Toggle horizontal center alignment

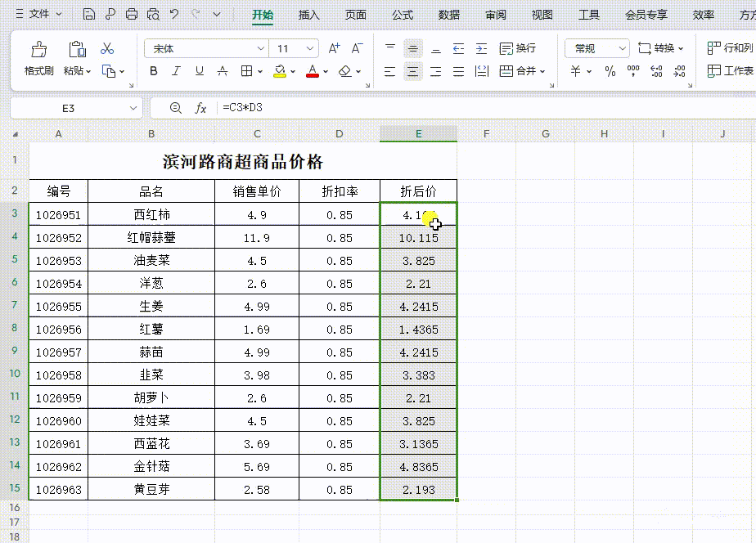pyautogui.click(x=412, y=71)
